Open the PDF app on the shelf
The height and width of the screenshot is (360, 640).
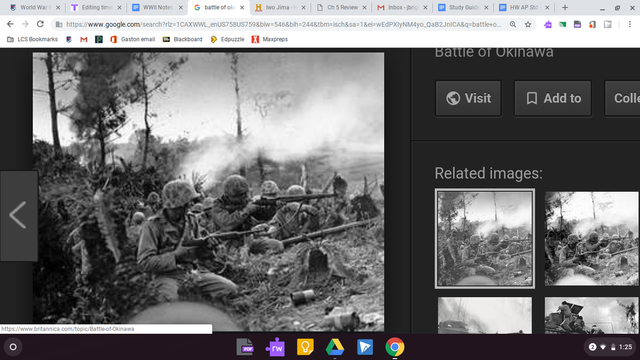[245, 347]
